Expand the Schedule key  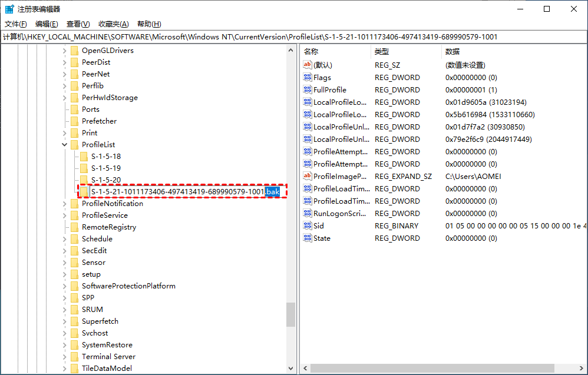[x=64, y=239]
